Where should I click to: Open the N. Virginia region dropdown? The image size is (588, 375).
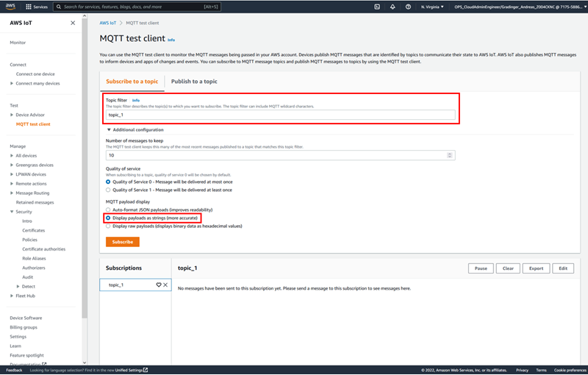(434, 7)
